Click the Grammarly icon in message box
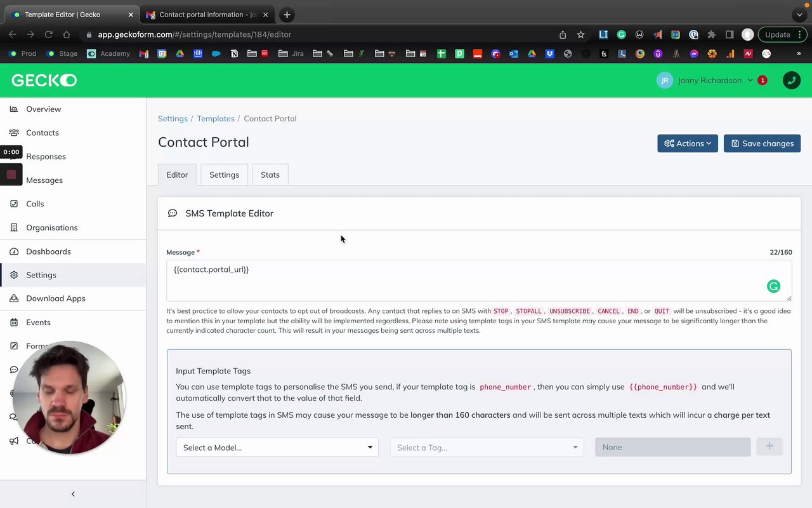Screen dimensions: 812x508 coord(773,286)
